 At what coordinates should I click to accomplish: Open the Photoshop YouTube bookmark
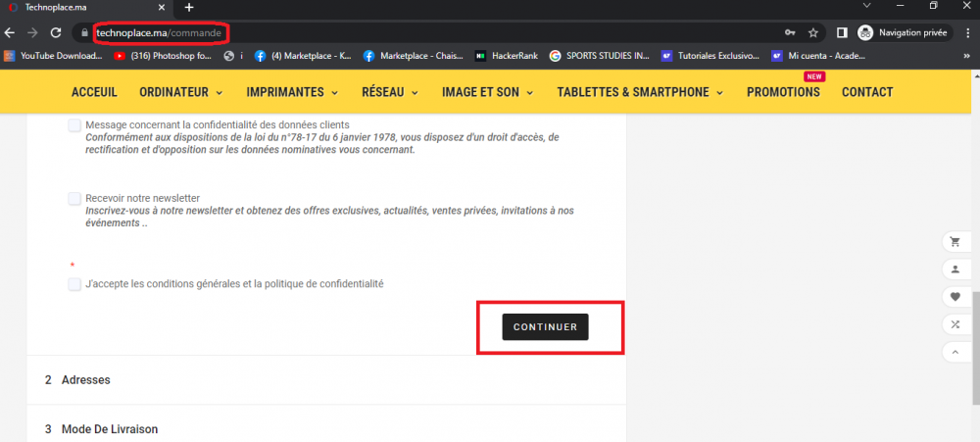click(164, 56)
